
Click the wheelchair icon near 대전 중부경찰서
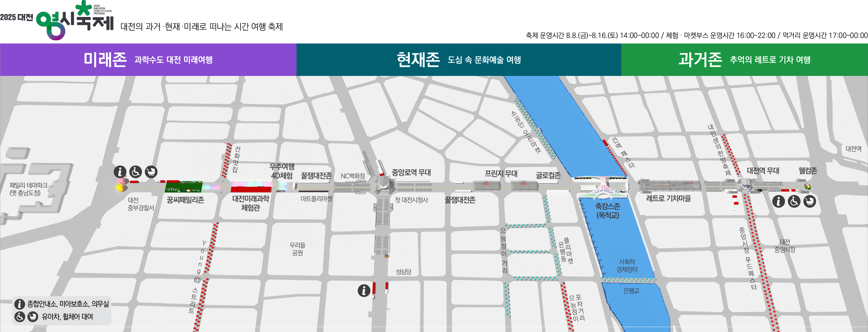click(136, 172)
